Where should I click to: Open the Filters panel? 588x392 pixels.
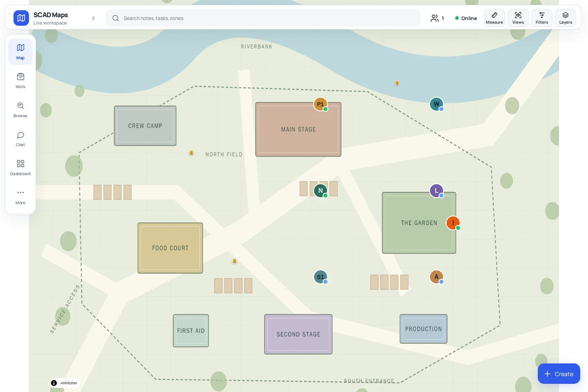pos(541,18)
